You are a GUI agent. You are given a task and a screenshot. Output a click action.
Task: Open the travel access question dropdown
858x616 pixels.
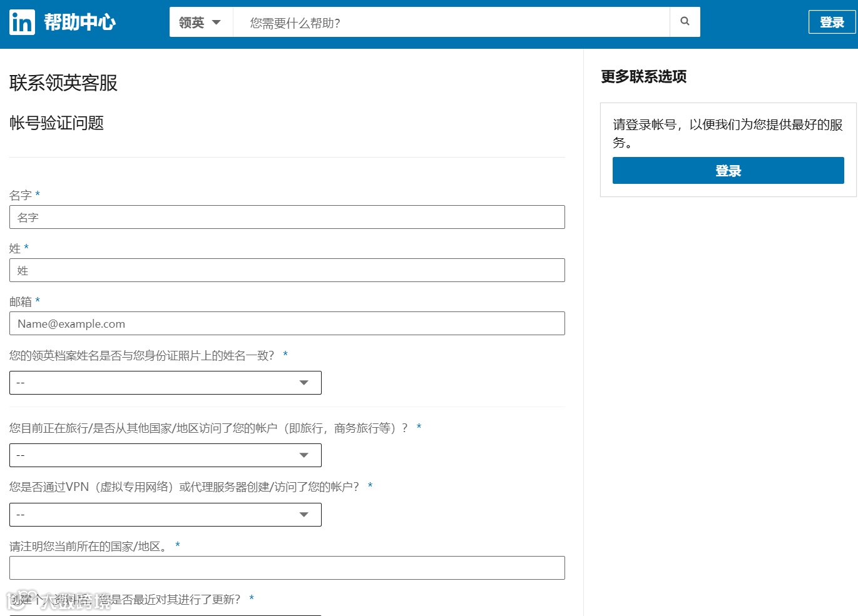tap(165, 455)
